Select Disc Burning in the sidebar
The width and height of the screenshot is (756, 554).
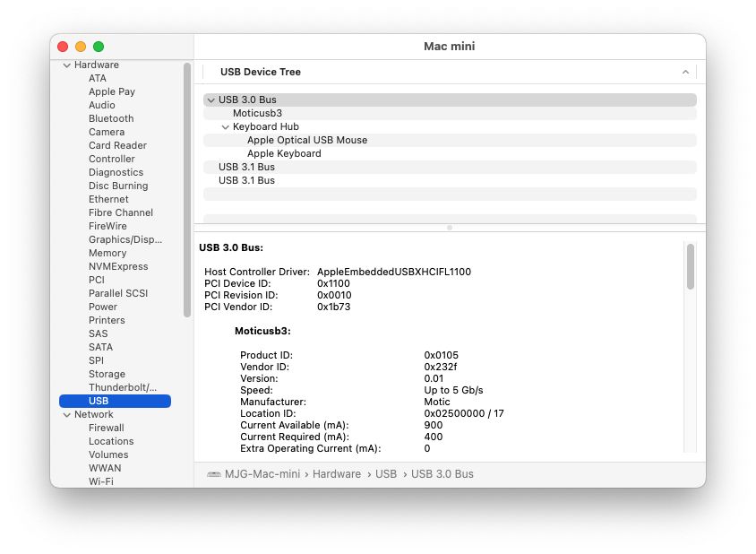[118, 186]
